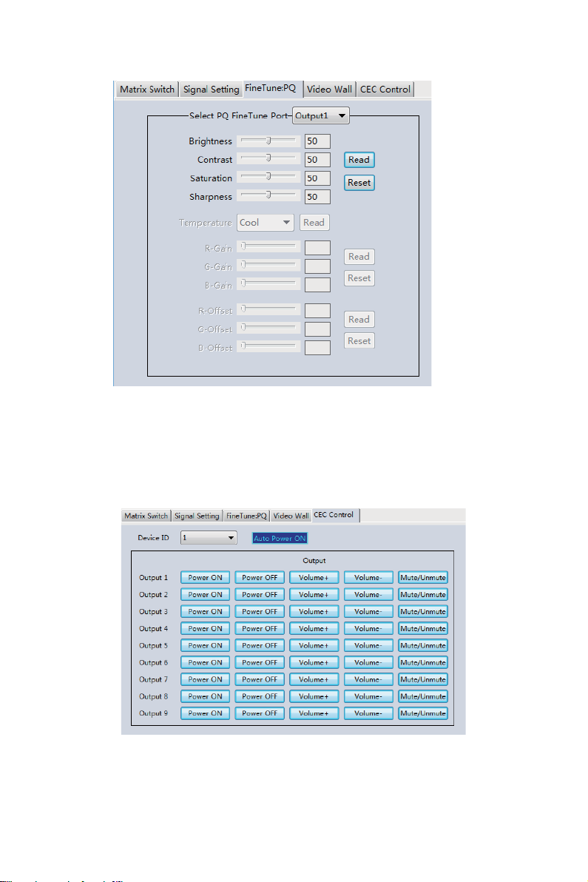This screenshot has width=588, height=882.
Task: Click Power ON for Output 1
Action: pos(205,578)
